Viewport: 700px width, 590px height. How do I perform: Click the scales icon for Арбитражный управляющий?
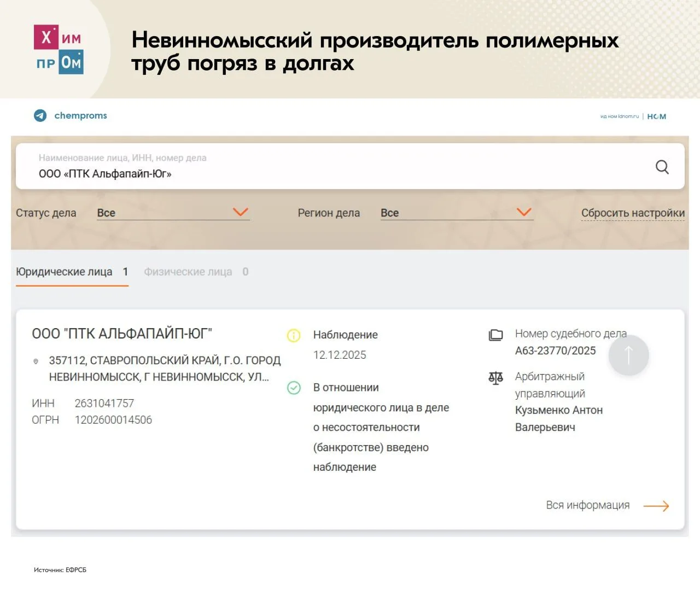point(495,378)
